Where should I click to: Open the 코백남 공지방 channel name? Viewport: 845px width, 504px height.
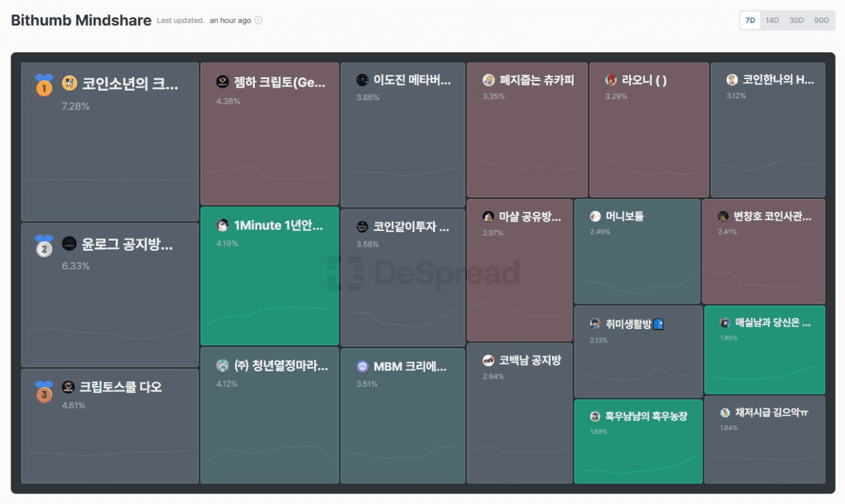(530, 360)
